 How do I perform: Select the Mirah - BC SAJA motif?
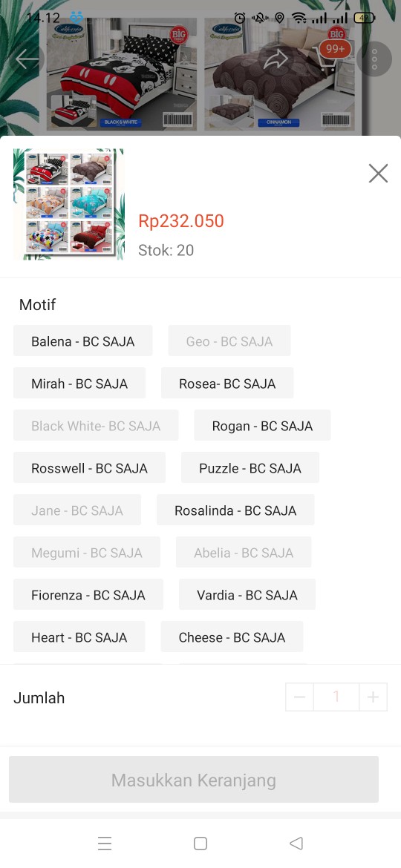pyautogui.click(x=79, y=383)
